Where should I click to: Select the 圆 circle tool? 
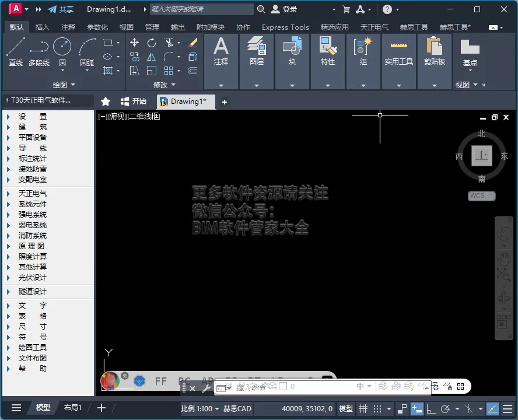pos(62,52)
